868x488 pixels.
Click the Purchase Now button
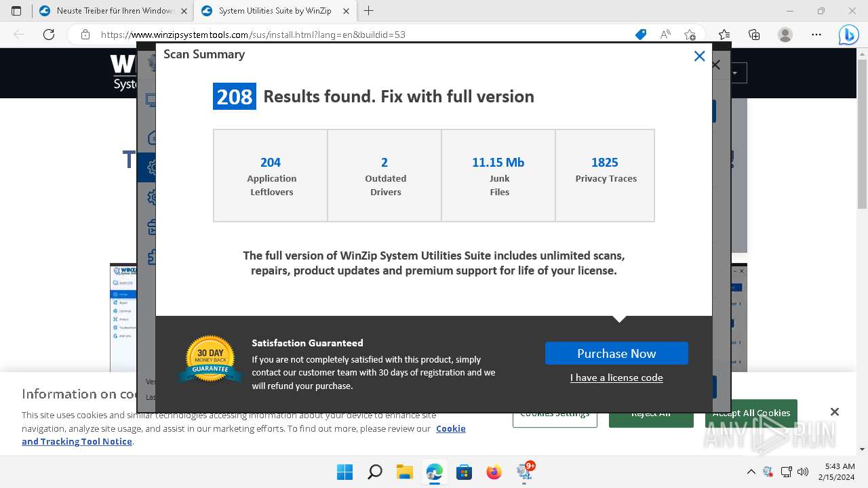click(x=616, y=353)
